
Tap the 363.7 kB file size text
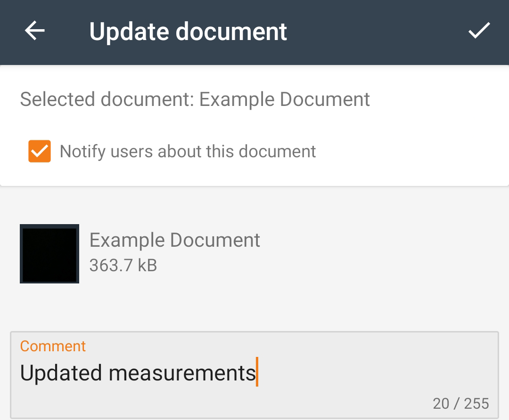123,265
